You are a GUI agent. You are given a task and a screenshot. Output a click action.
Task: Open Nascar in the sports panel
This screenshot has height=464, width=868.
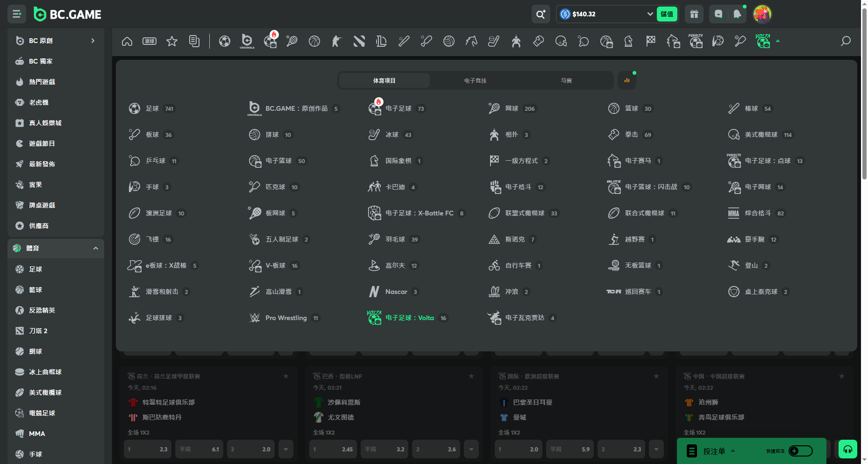click(394, 292)
